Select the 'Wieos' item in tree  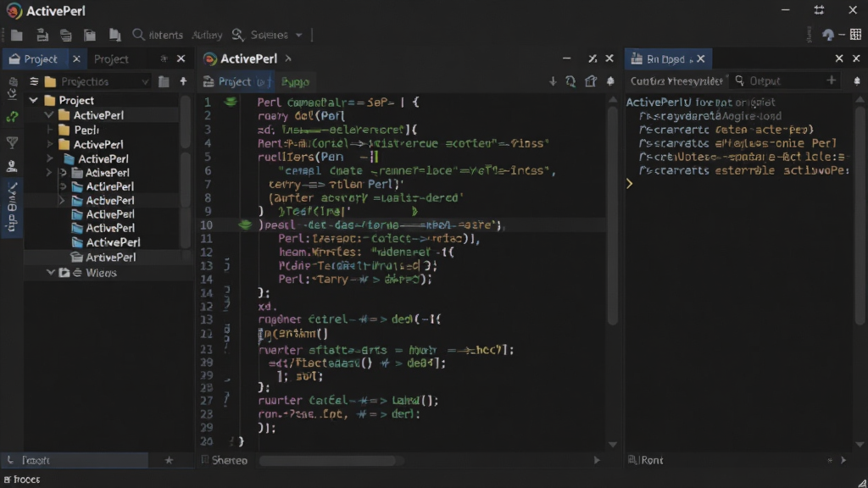pos(102,273)
